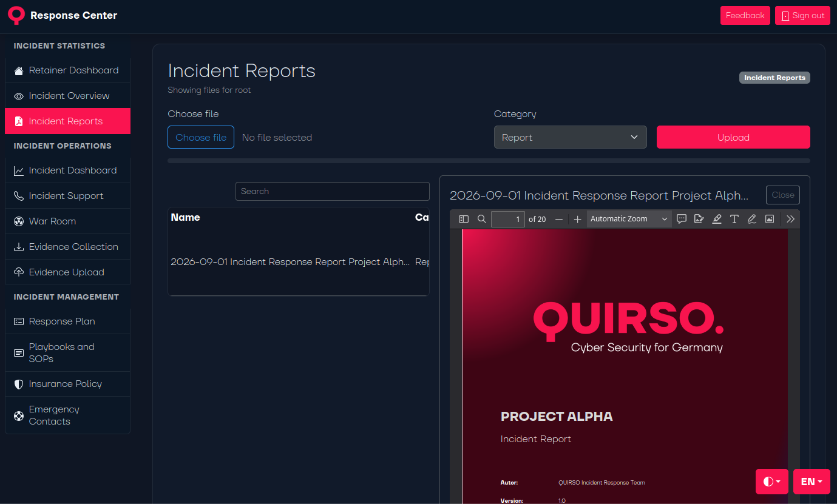The image size is (837, 504).
Task: Click the Name column header
Action: pos(186,217)
